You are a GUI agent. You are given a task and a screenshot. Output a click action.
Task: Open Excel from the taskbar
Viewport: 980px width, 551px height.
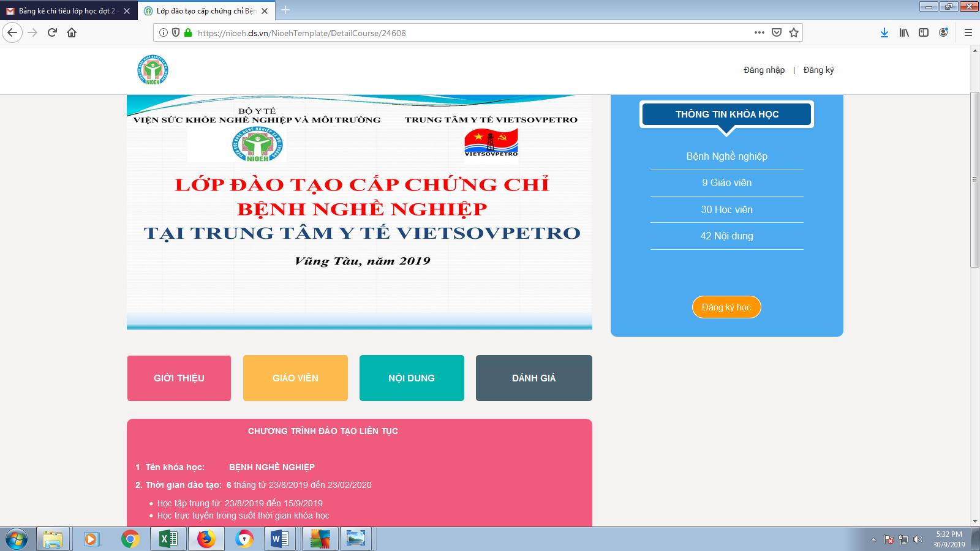pyautogui.click(x=168, y=539)
